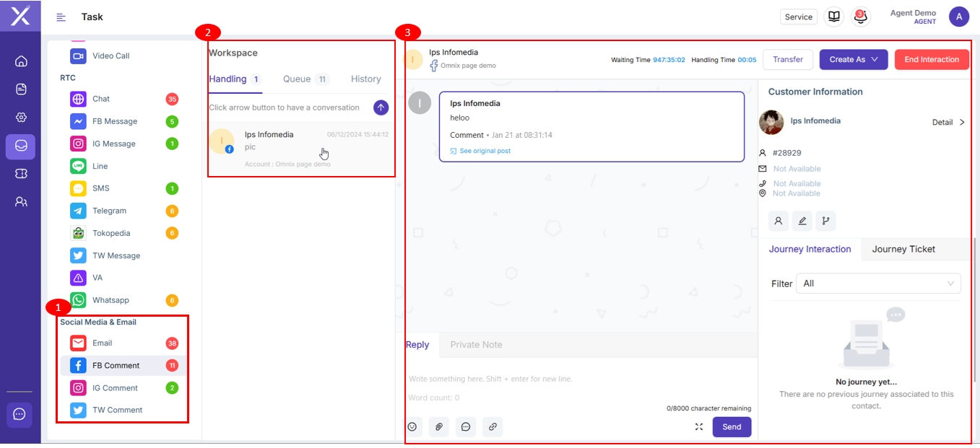
Task: Switch to the History tab
Action: click(x=365, y=79)
